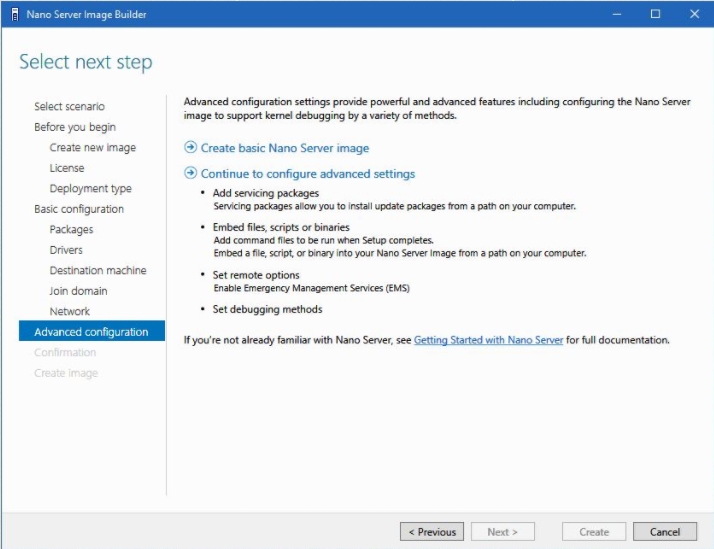Screen dimensions: 714x549
Task: Open the Join domain step
Action: (78, 291)
